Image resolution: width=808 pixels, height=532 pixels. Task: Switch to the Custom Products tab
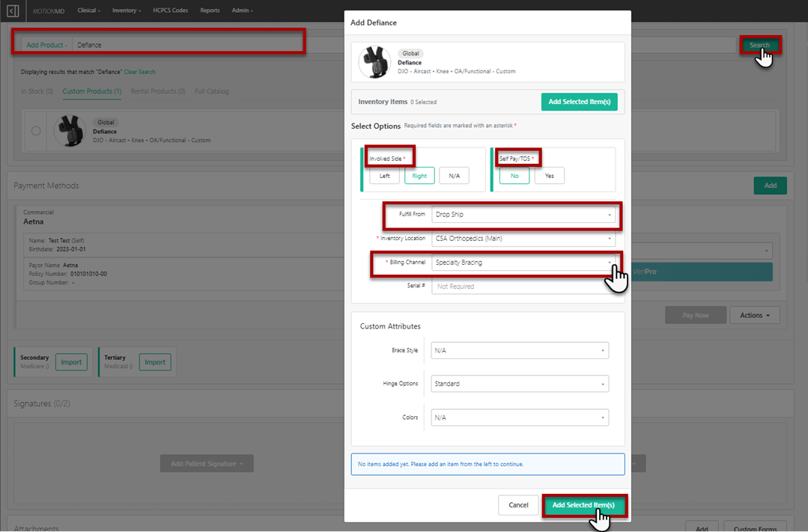(x=91, y=91)
